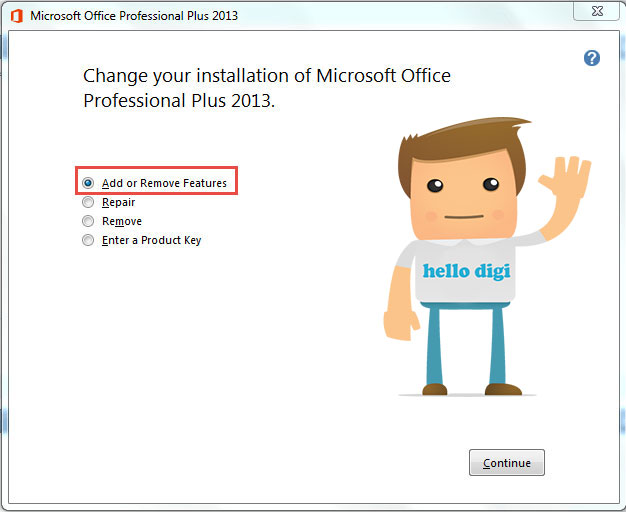Click the Office logo in title bar
The width and height of the screenshot is (626, 512).
(x=16, y=16)
